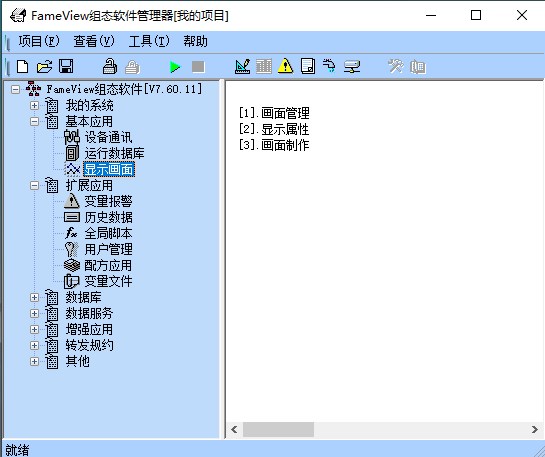The width and height of the screenshot is (545, 457).
Task: Click the book help toolbar icon
Action: pyautogui.click(x=418, y=67)
